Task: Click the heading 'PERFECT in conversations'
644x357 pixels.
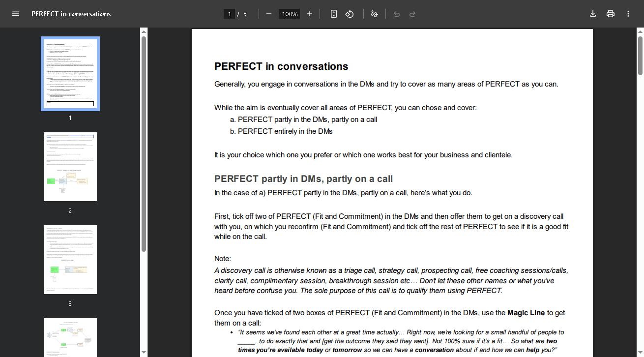Action: [281, 66]
